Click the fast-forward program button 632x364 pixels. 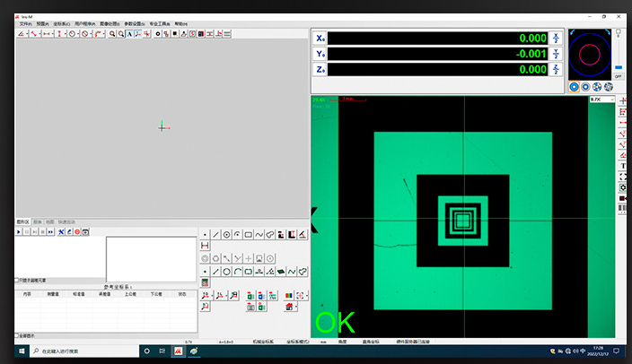click(x=51, y=232)
